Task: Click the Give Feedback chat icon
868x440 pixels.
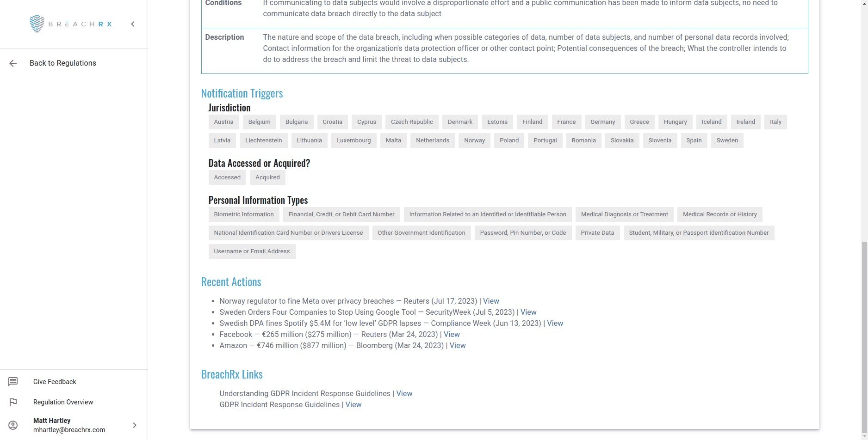Action: click(x=13, y=382)
